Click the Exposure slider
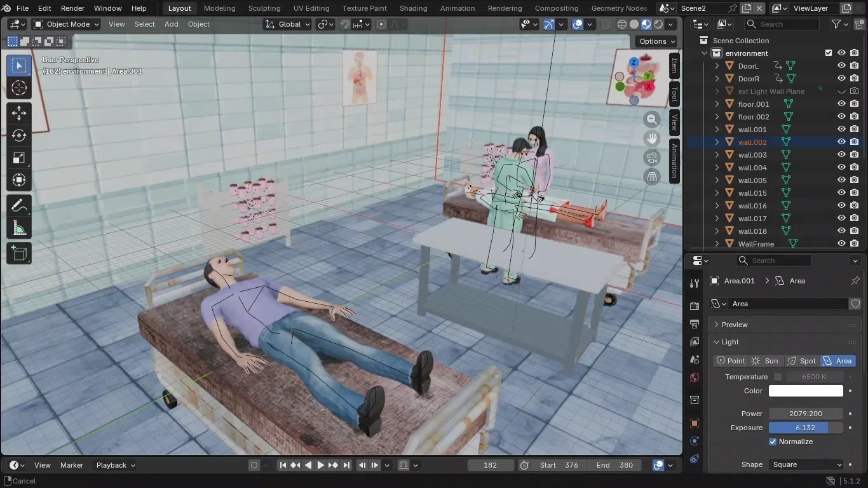 tap(806, 428)
